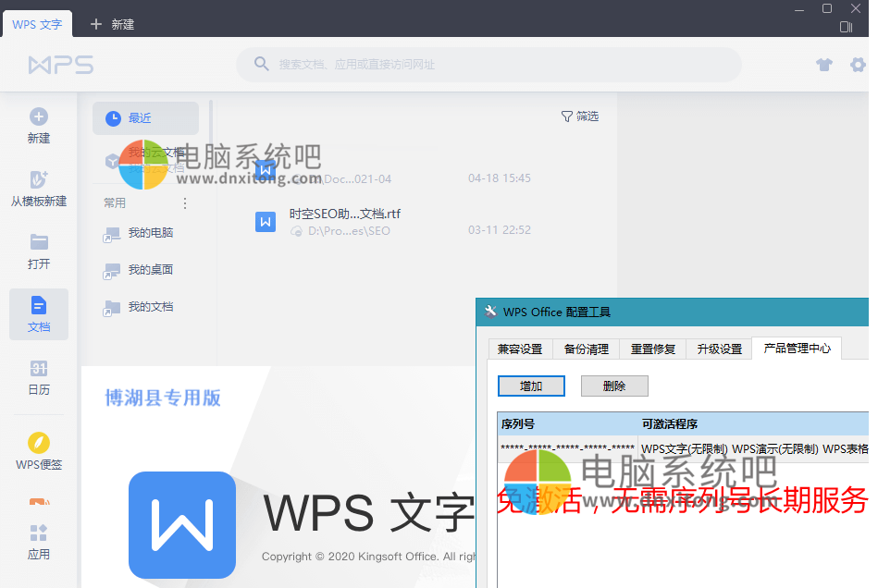Click the 我的电脑 shortcut icon
The width and height of the screenshot is (878, 588).
click(x=111, y=235)
